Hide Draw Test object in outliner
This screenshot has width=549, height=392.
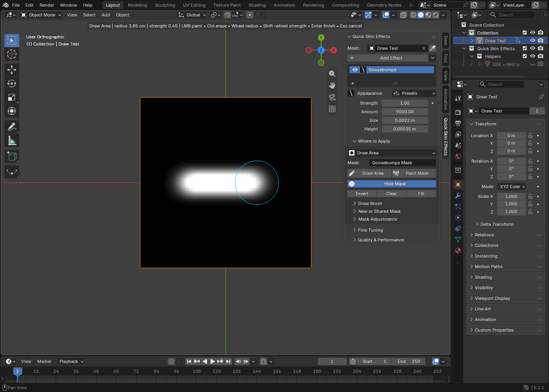[x=533, y=40]
